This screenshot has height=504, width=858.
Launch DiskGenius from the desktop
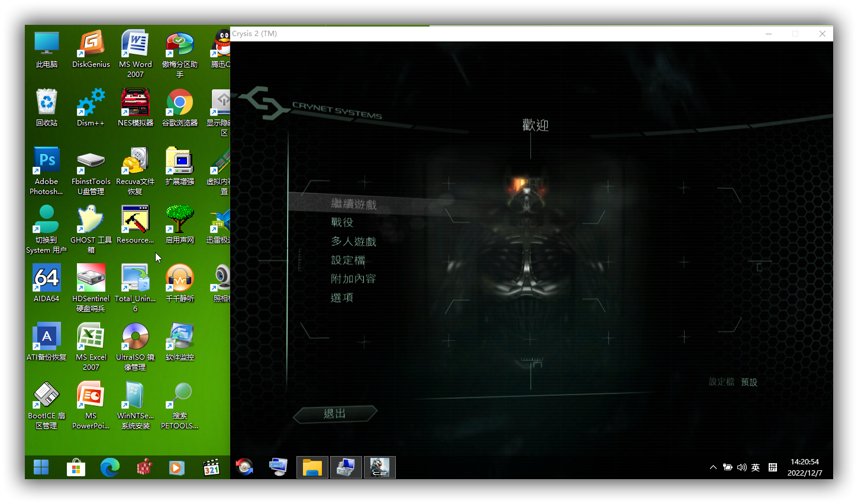pyautogui.click(x=91, y=49)
